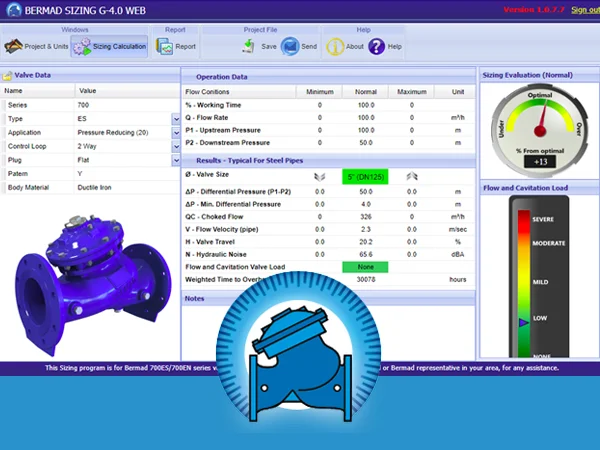Select the Report menu label
Viewport: 600px width, 450px height.
click(186, 47)
